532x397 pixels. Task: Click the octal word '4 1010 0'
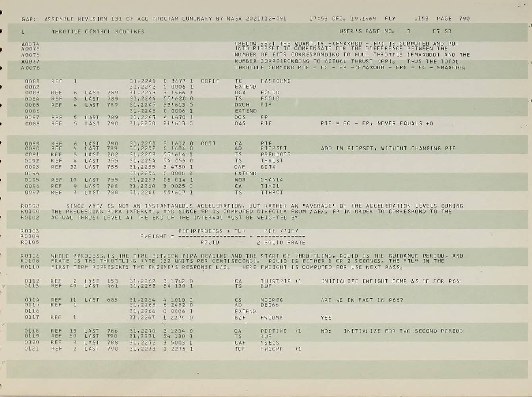(178, 300)
